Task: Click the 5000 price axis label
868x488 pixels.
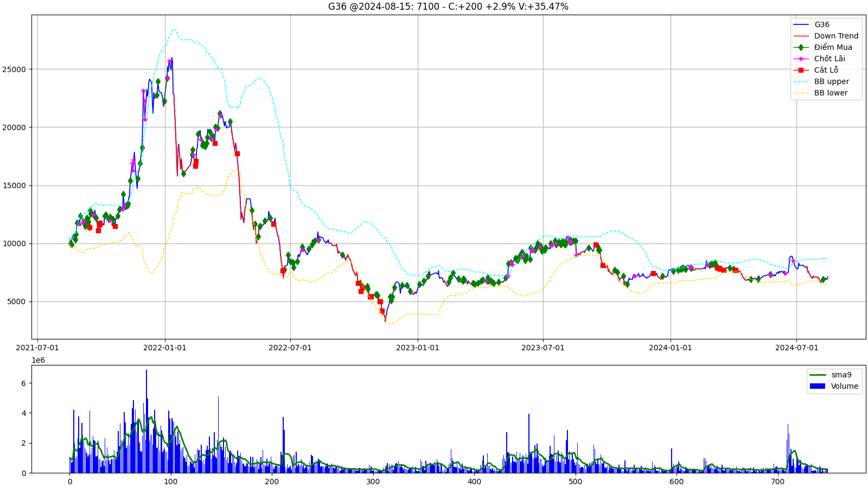Action: (16, 301)
